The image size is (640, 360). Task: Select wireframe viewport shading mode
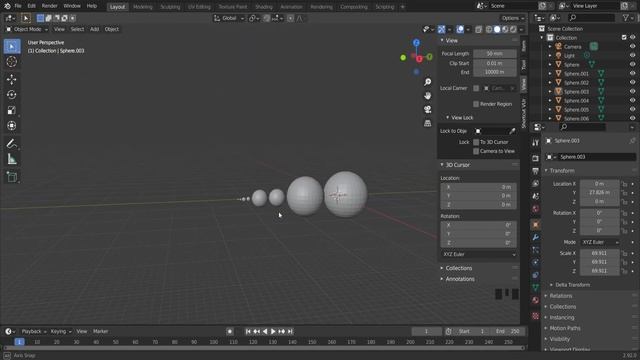(489, 29)
